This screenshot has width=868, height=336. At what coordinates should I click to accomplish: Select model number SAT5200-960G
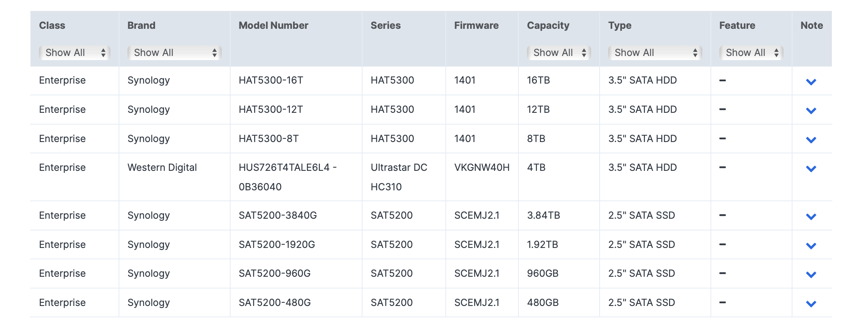tap(274, 274)
